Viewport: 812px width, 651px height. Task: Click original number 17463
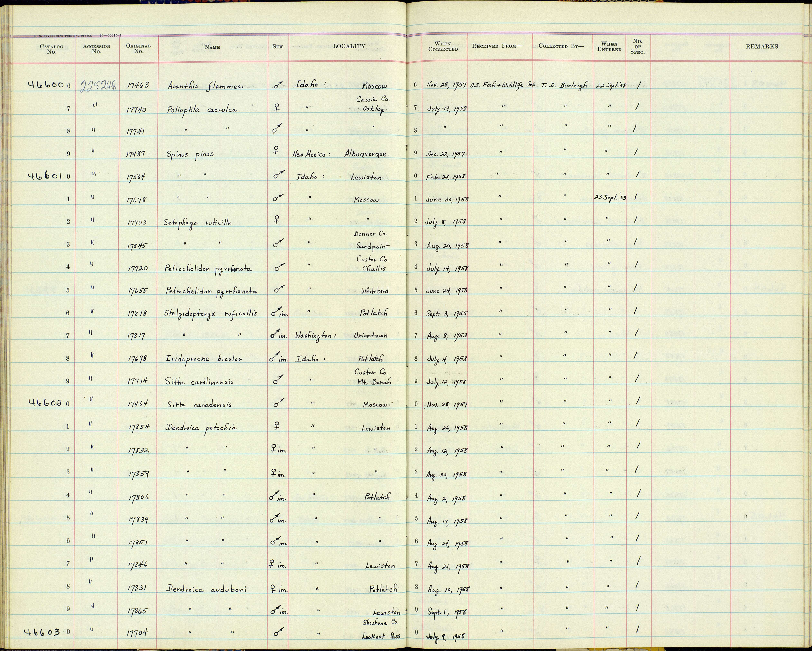(x=138, y=86)
